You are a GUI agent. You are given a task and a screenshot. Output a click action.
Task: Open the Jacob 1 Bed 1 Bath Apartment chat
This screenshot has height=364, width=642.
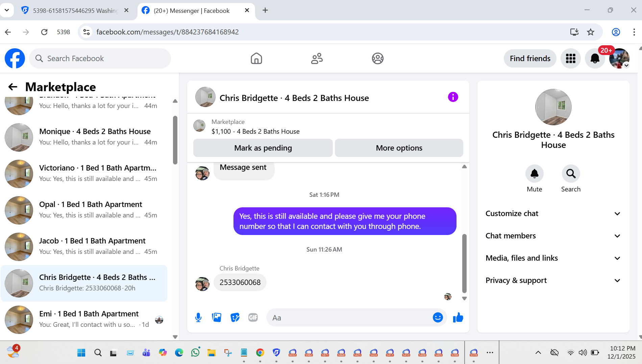click(84, 246)
